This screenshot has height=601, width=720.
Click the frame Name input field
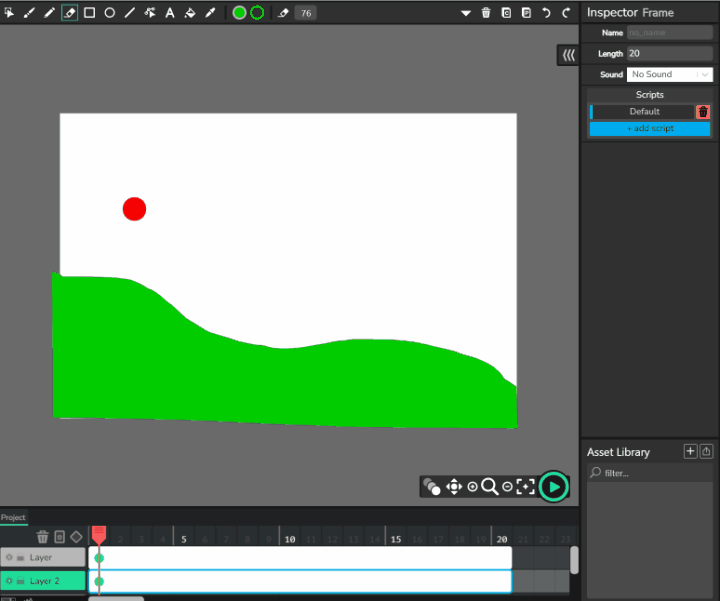click(669, 33)
